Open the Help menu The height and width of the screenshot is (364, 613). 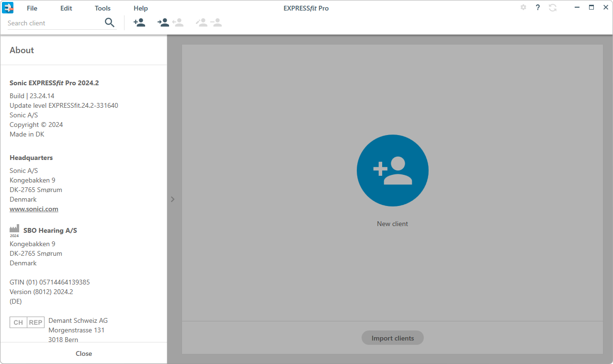(x=141, y=8)
